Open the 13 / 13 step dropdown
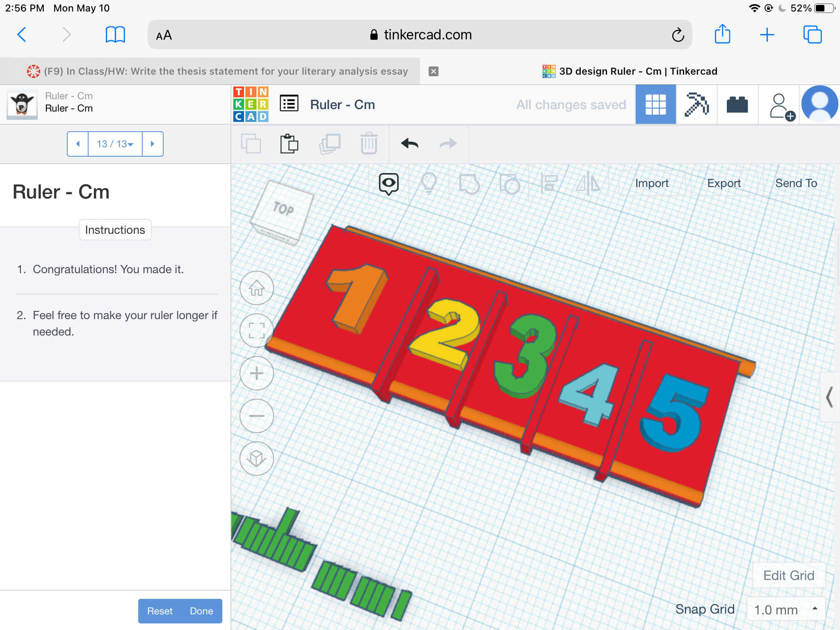This screenshot has height=630, width=840. [115, 144]
